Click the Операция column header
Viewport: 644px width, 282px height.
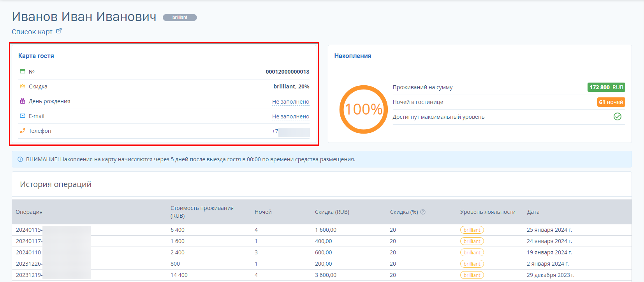[x=29, y=212]
